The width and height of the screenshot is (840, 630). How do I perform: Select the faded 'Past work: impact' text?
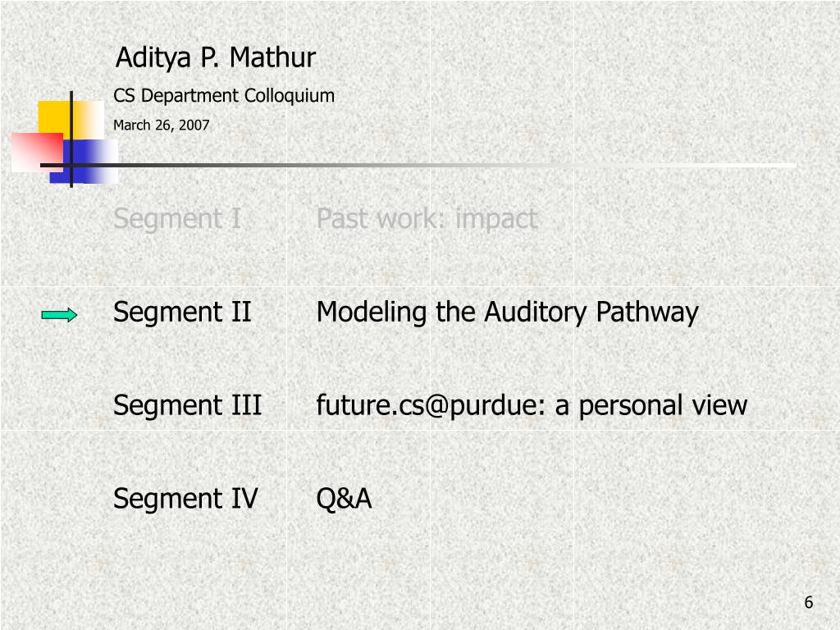click(427, 218)
